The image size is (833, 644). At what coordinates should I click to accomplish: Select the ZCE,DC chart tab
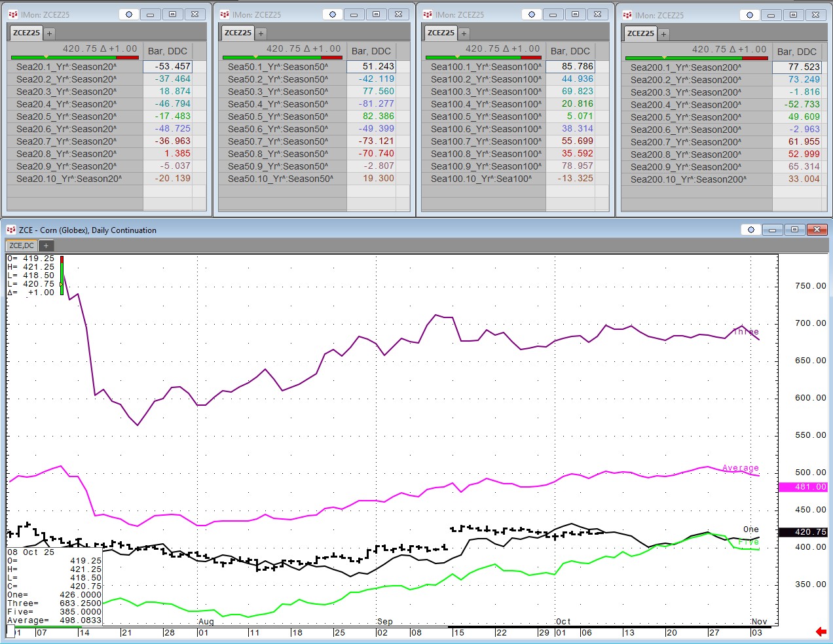(x=22, y=245)
